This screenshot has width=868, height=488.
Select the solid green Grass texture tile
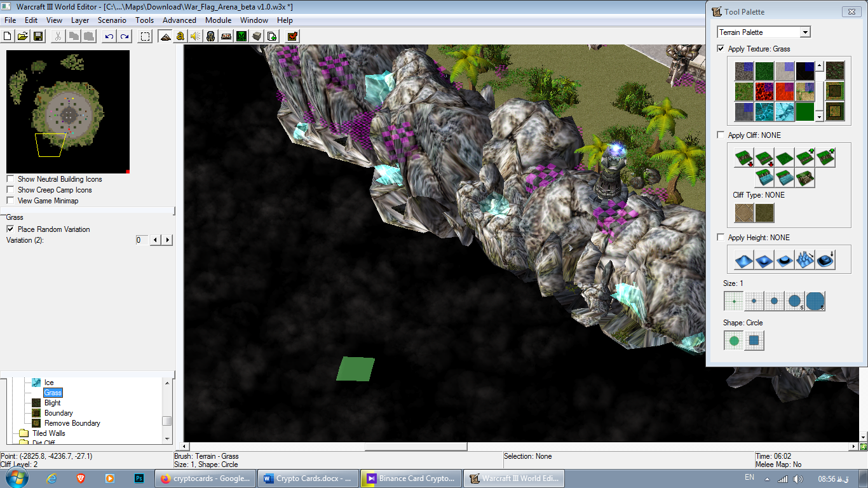click(805, 112)
